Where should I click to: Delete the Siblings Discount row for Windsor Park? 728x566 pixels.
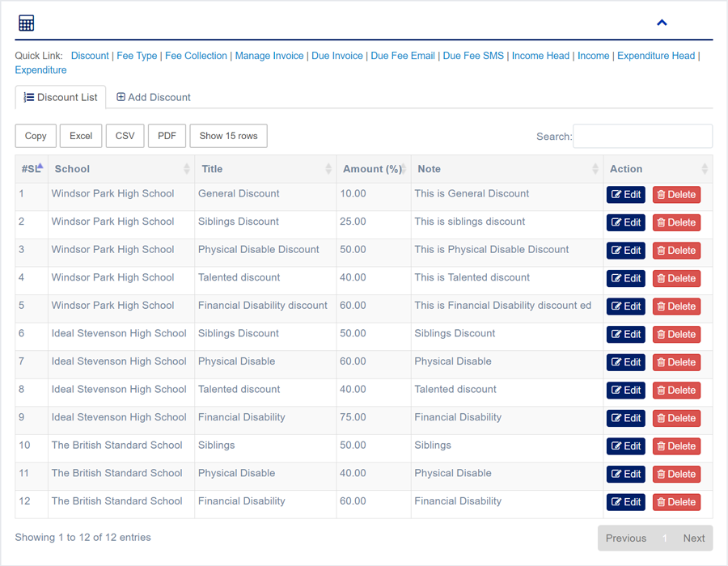[676, 222]
